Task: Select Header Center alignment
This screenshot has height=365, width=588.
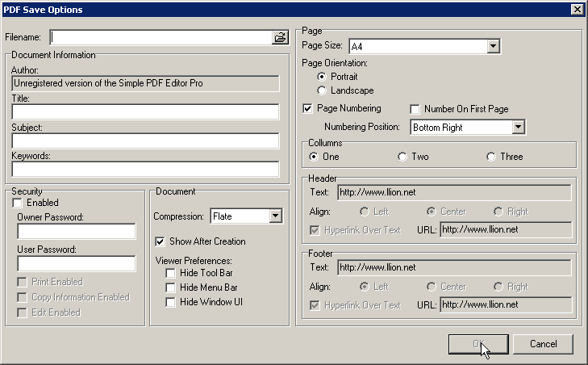Action: pos(432,212)
